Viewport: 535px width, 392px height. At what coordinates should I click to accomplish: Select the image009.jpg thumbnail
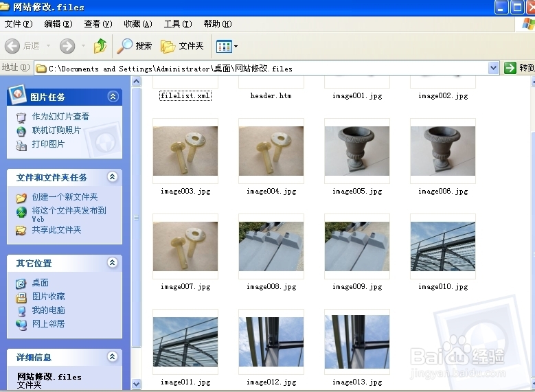[x=357, y=246]
